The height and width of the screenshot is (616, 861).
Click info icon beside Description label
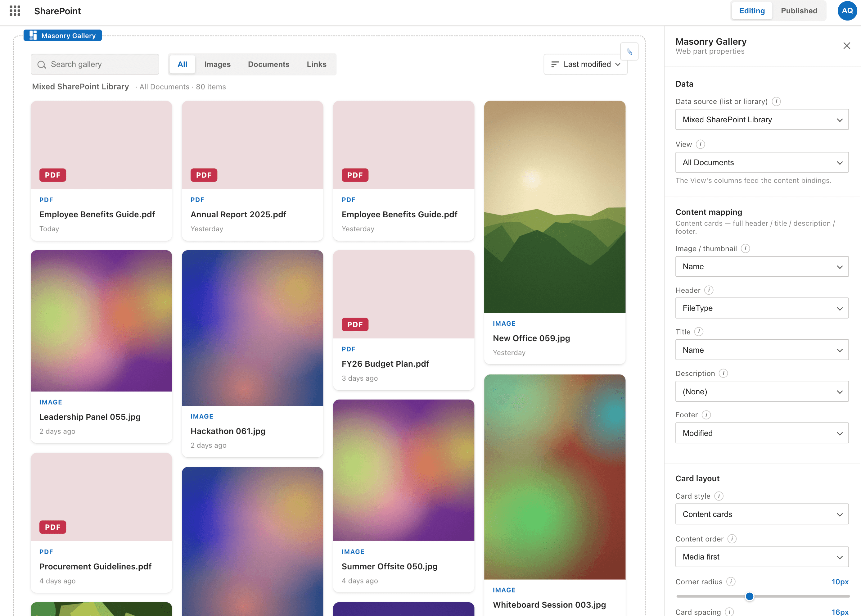click(x=724, y=373)
